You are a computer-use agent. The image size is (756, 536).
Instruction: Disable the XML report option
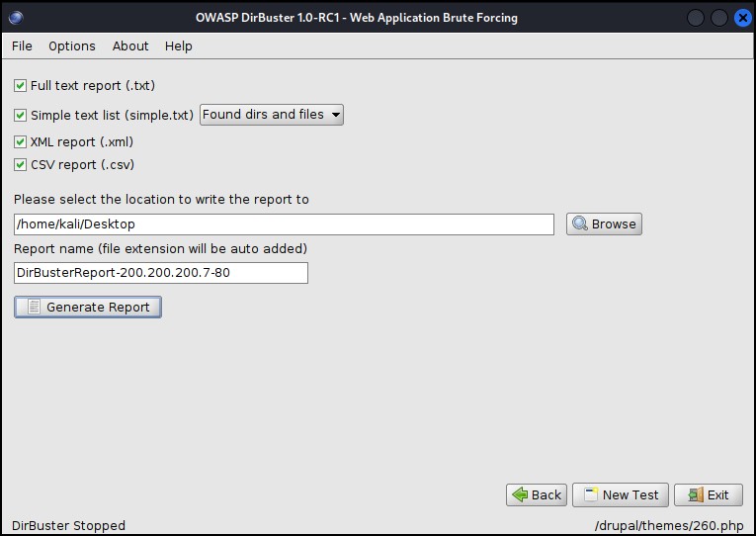[x=21, y=142]
